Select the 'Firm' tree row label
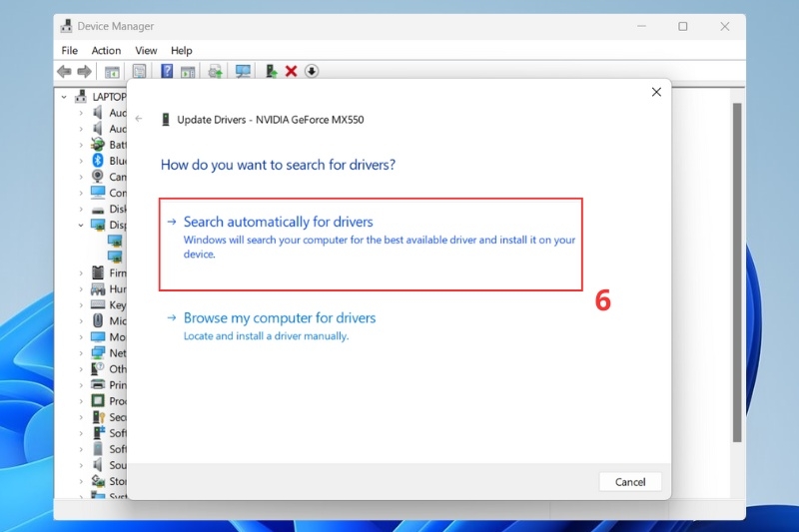 point(118,272)
